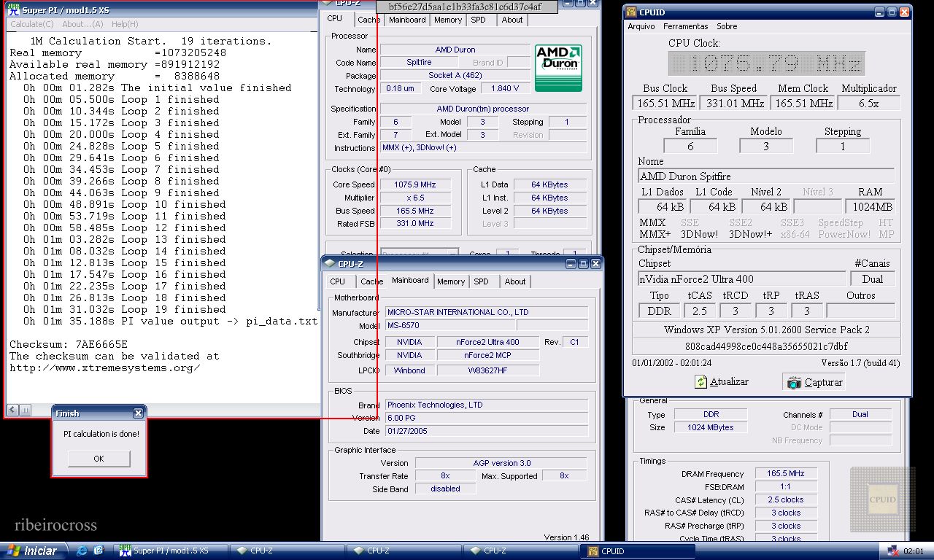934x560 pixels.
Task: Click the Atualizar button in CPUID
Action: click(x=721, y=382)
